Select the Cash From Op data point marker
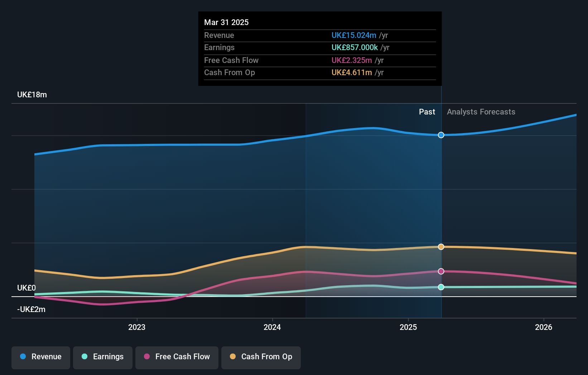 tap(441, 247)
